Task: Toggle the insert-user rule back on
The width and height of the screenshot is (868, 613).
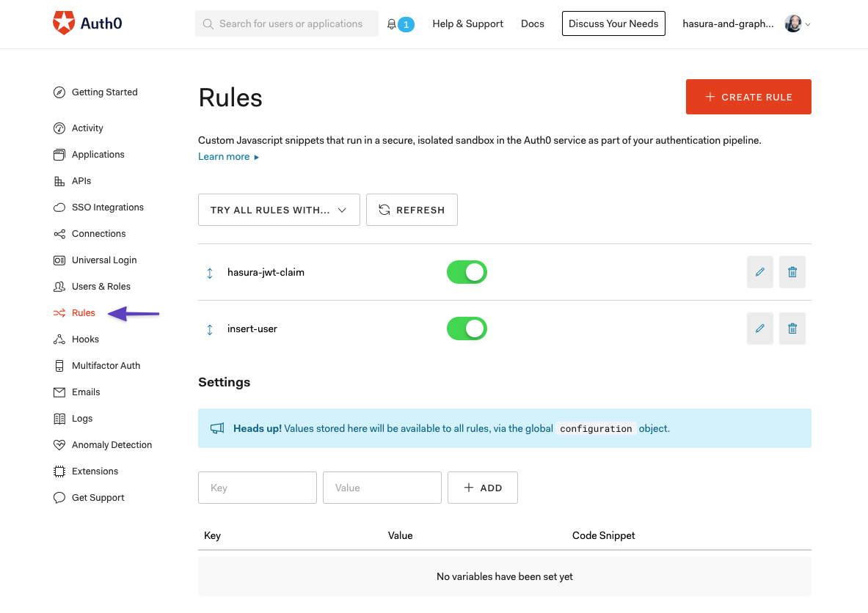Action: click(x=467, y=328)
